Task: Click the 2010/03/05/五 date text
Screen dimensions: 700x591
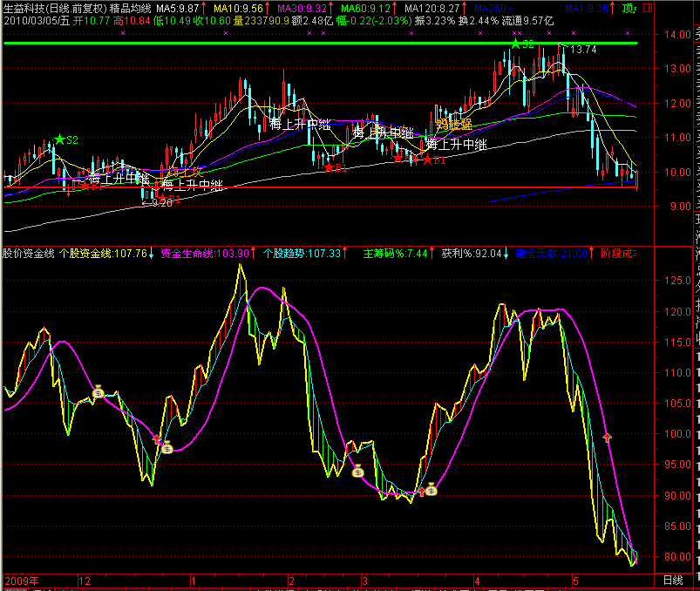Action: pos(37,21)
